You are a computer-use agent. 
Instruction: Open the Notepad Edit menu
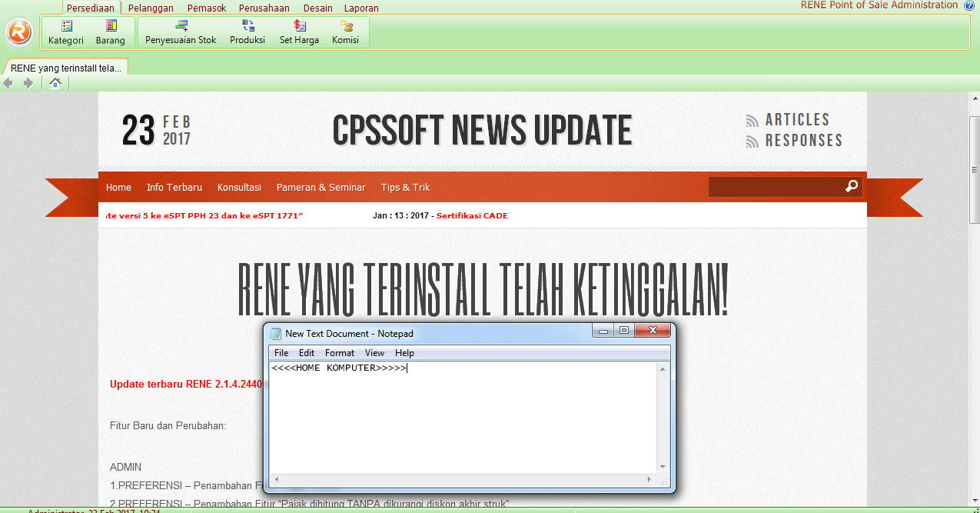coord(307,353)
